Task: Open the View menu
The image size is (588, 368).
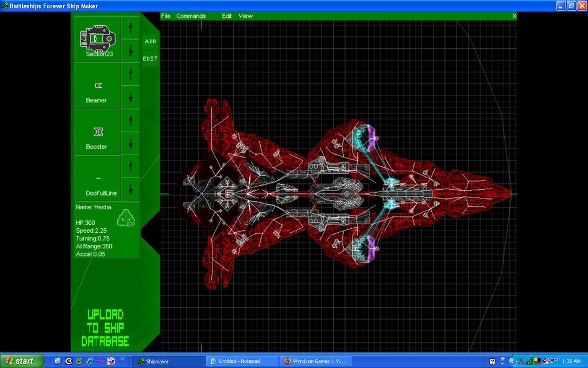Action: click(x=245, y=16)
